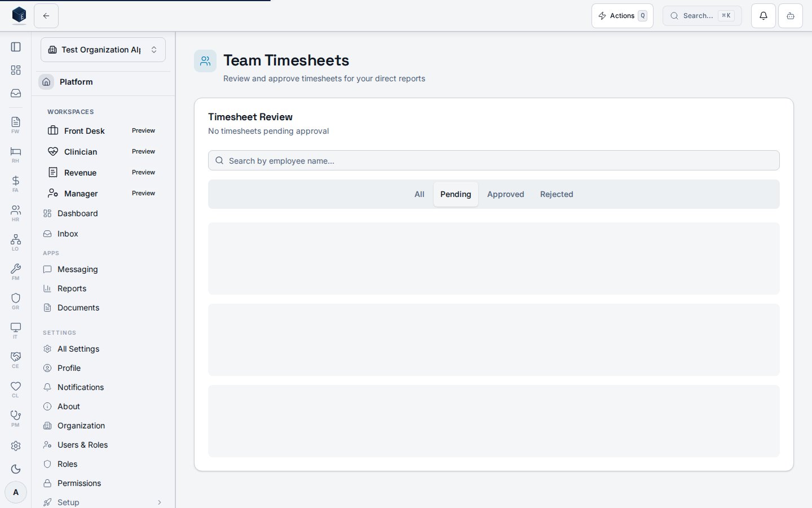Click the Preview badge beside Front Desk
812x508 pixels.
click(143, 131)
